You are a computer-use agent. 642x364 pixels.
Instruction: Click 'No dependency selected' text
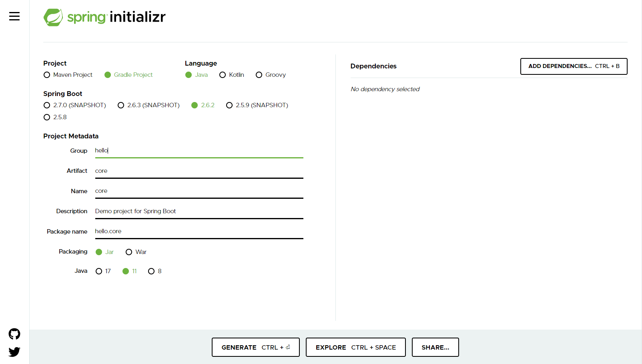pyautogui.click(x=385, y=89)
